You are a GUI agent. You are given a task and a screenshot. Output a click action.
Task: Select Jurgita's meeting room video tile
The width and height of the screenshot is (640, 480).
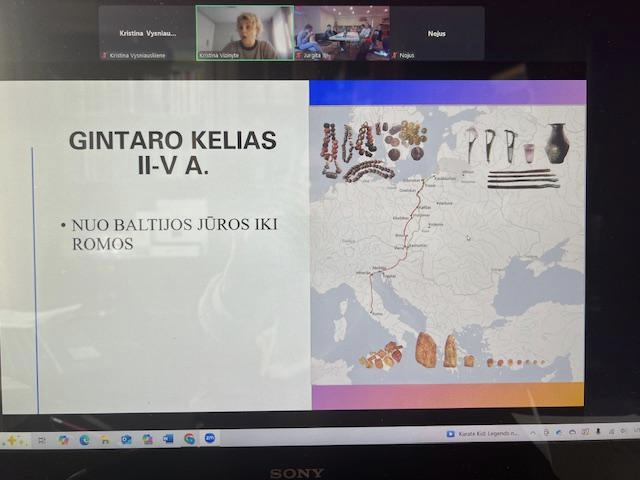point(341,33)
